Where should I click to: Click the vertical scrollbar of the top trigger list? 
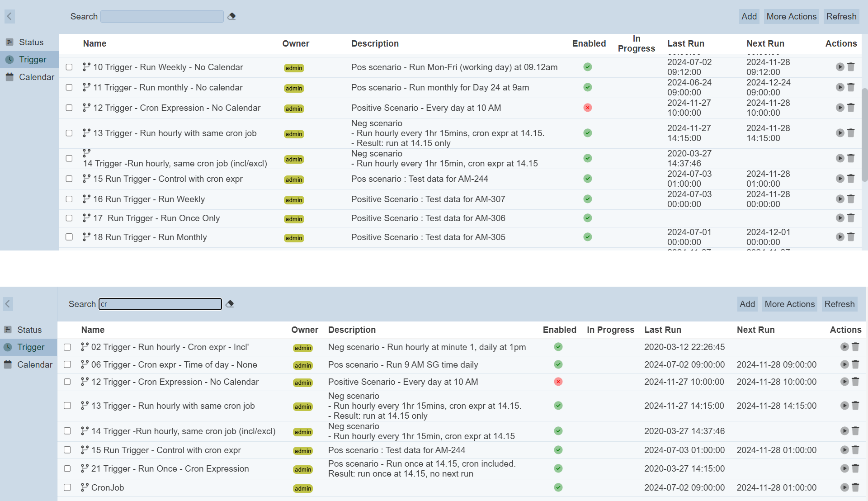tap(864, 136)
